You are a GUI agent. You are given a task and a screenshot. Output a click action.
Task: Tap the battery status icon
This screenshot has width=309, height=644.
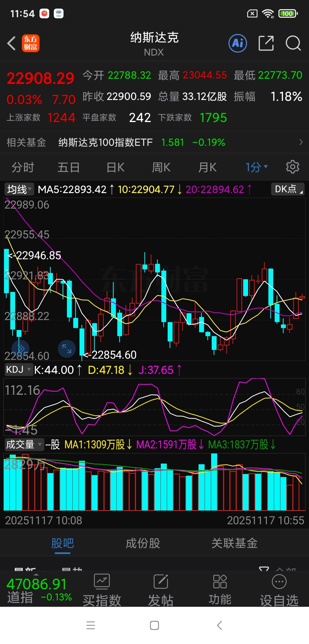pos(288,13)
